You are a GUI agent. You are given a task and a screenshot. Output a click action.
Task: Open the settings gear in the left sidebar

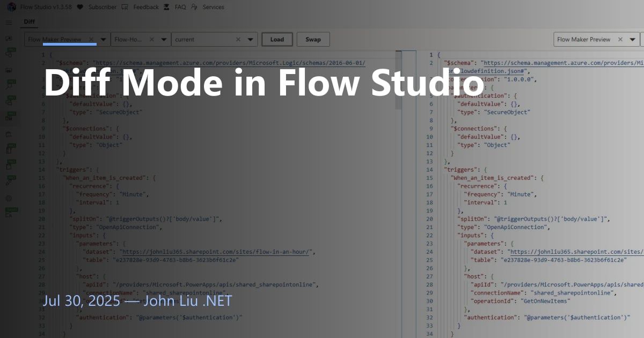(9, 198)
